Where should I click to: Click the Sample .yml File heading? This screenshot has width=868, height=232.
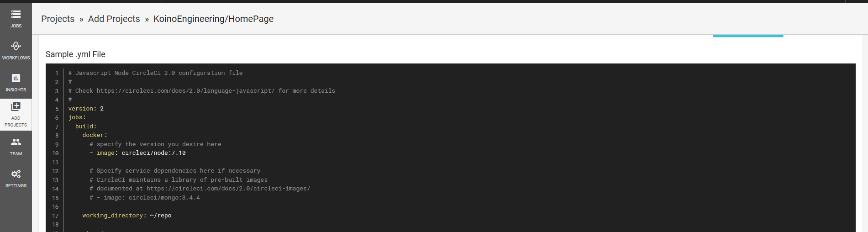pos(75,54)
